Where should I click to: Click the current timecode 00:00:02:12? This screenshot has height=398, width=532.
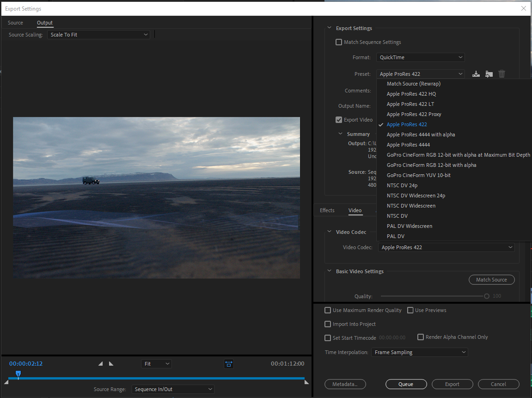(x=26, y=364)
